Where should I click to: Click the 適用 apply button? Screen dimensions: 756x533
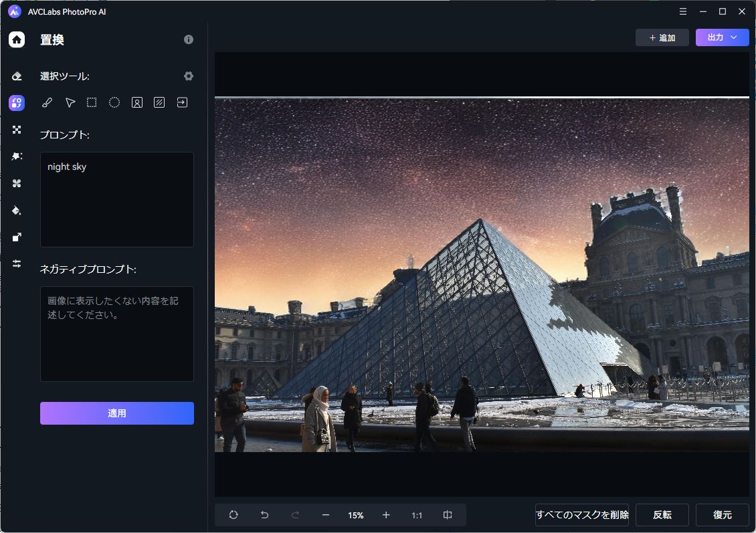click(x=117, y=413)
